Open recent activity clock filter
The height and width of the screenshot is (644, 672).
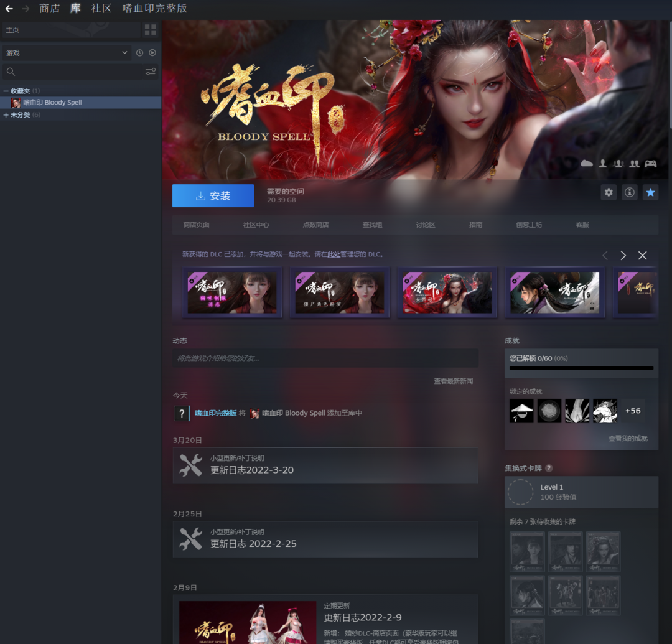(140, 53)
